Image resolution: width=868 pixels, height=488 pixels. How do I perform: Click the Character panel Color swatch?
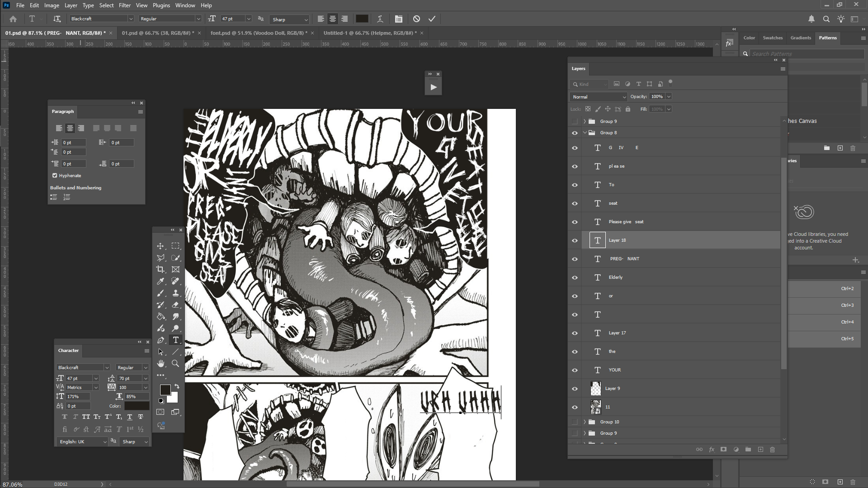click(137, 406)
